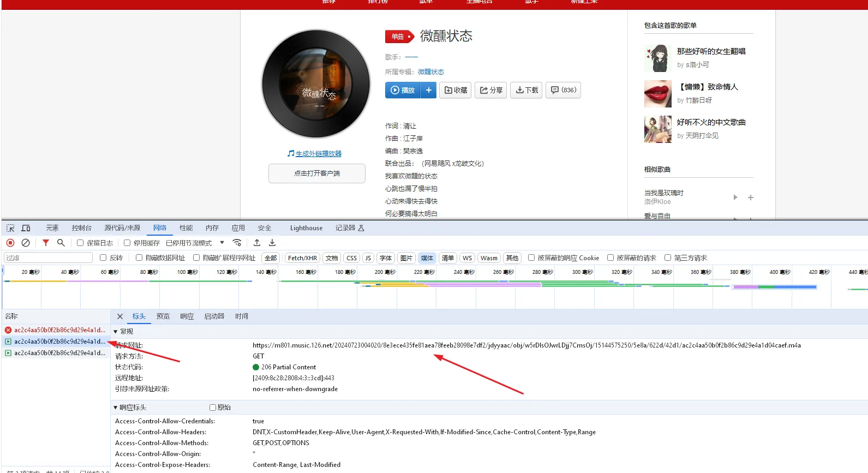Click 点击打开客户端 button
The height and width of the screenshot is (473, 868).
[317, 173]
